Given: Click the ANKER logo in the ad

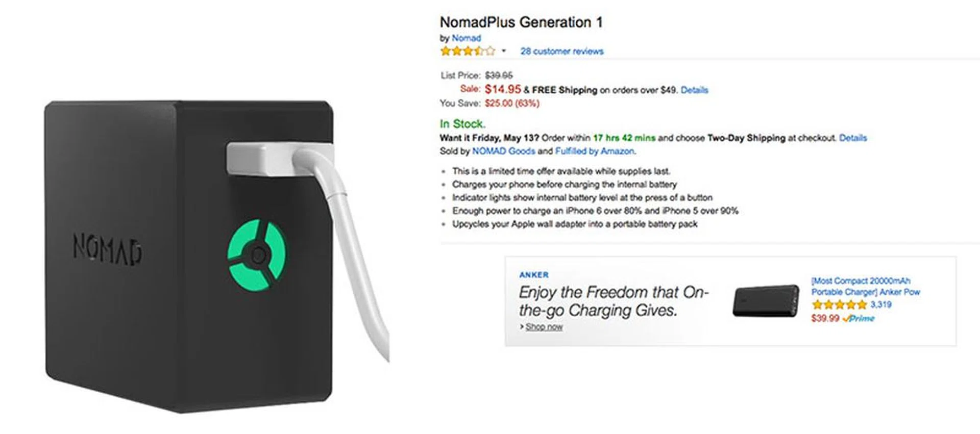Looking at the screenshot, I should pos(534,275).
